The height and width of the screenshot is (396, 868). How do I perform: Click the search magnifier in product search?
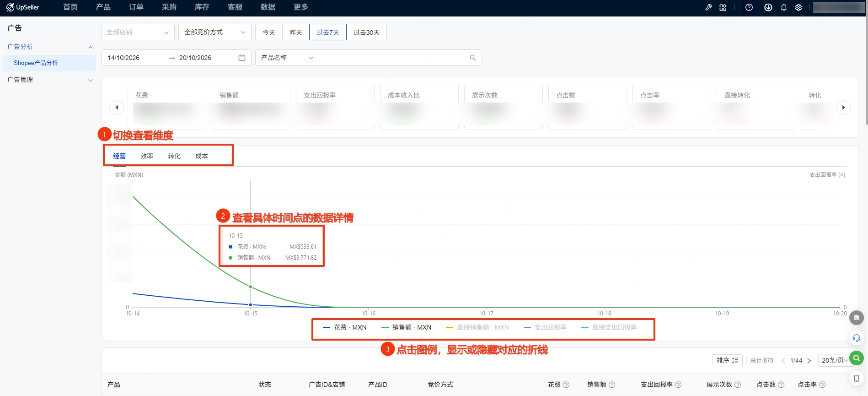473,58
